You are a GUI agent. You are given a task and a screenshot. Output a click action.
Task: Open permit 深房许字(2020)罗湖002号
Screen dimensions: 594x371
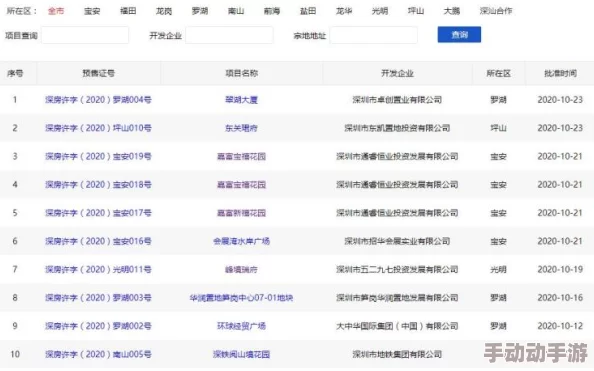point(98,326)
